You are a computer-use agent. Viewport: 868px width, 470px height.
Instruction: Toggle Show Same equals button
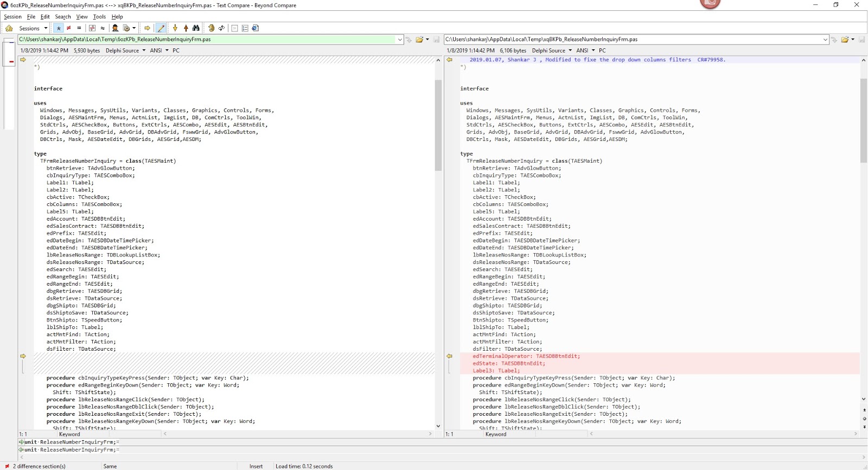[79, 28]
